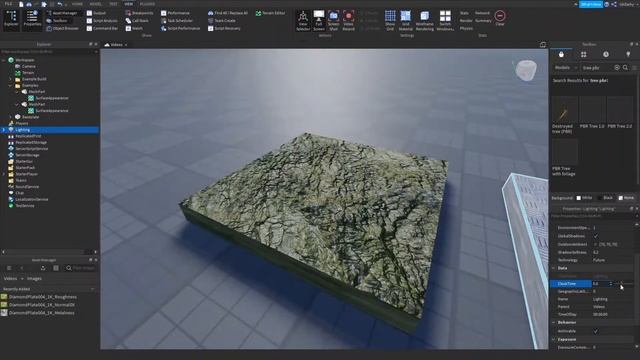The image size is (640, 360).
Task: Expand the Example Build folder
Action: 10,79
